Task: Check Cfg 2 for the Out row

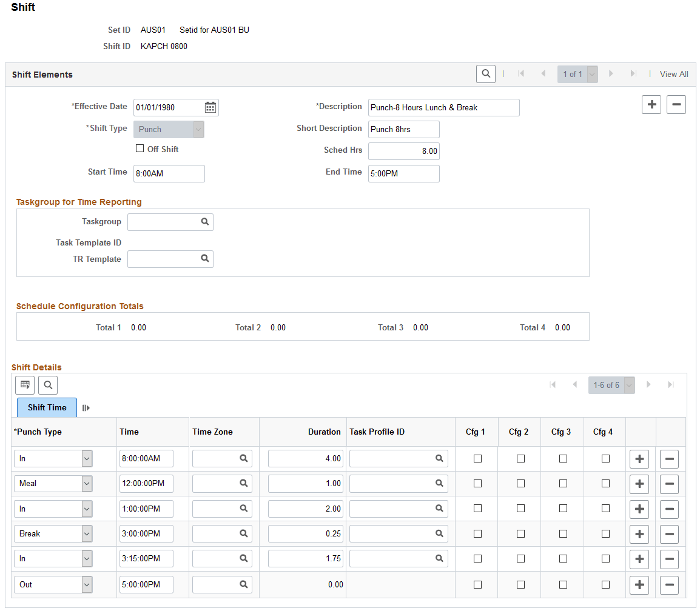Action: (x=520, y=584)
